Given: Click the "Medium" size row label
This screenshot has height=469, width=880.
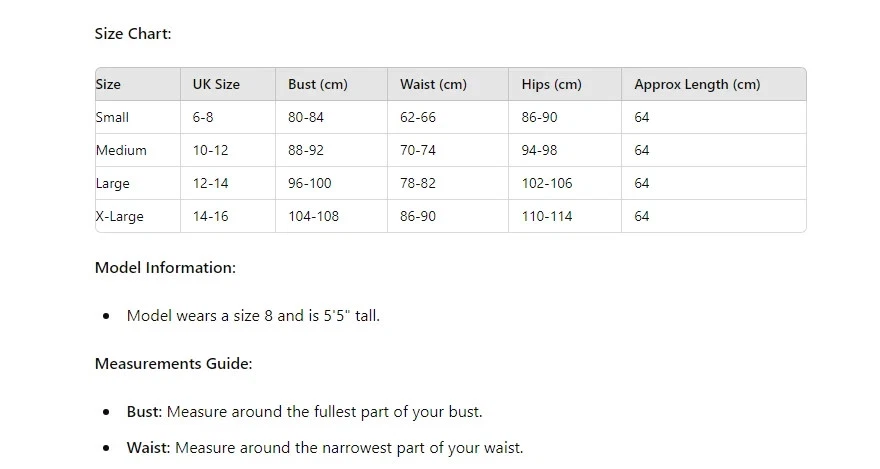Looking at the screenshot, I should click(121, 151).
